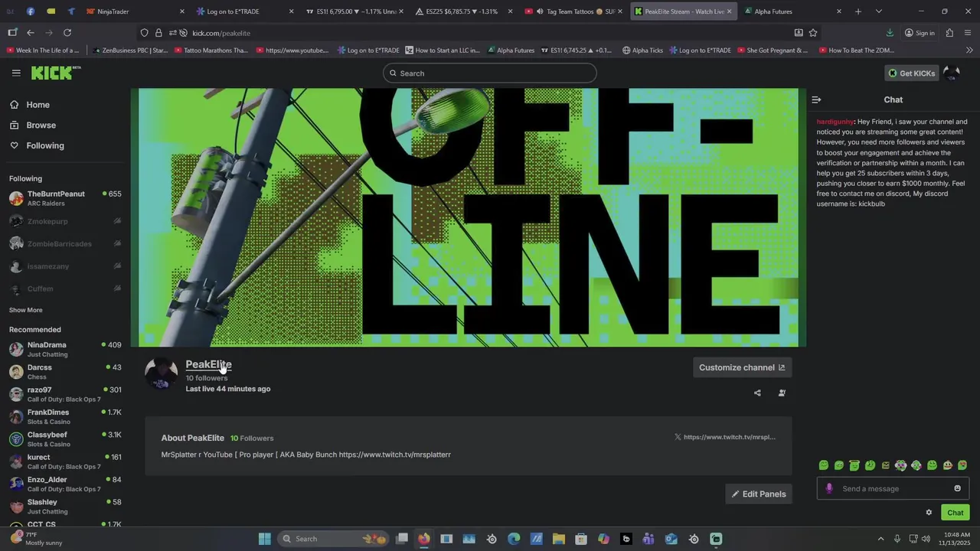The image size is (980, 551).
Task: Expand Show More followed channels
Action: point(26,310)
